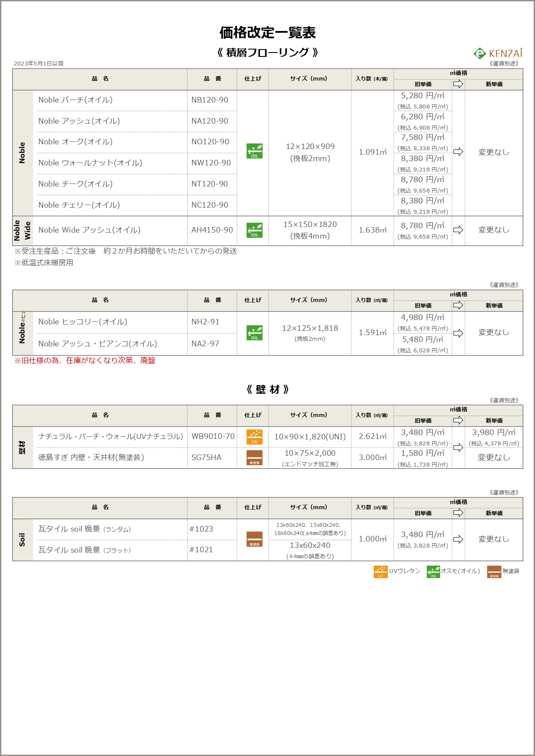Click the product code #1021
The height and width of the screenshot is (756, 535).
coord(201,550)
